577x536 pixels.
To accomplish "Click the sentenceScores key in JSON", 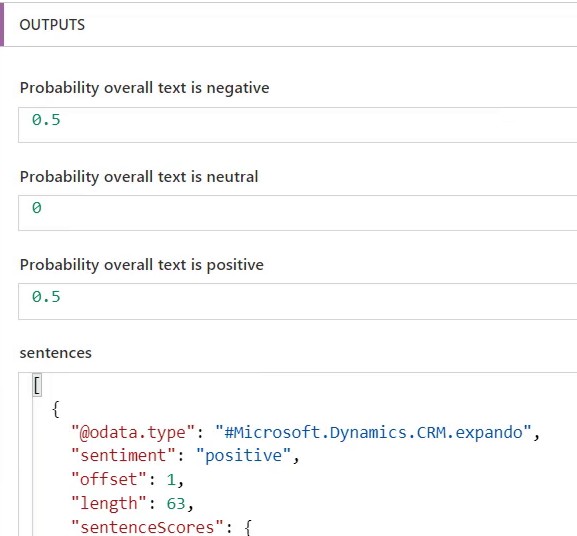I will point(147,527).
